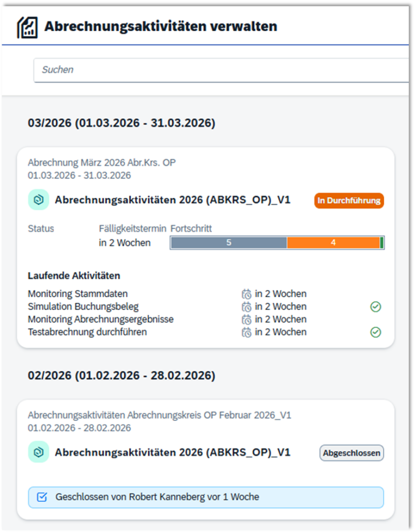Click the checkbox icon in the Geschlossen message

[42, 497]
